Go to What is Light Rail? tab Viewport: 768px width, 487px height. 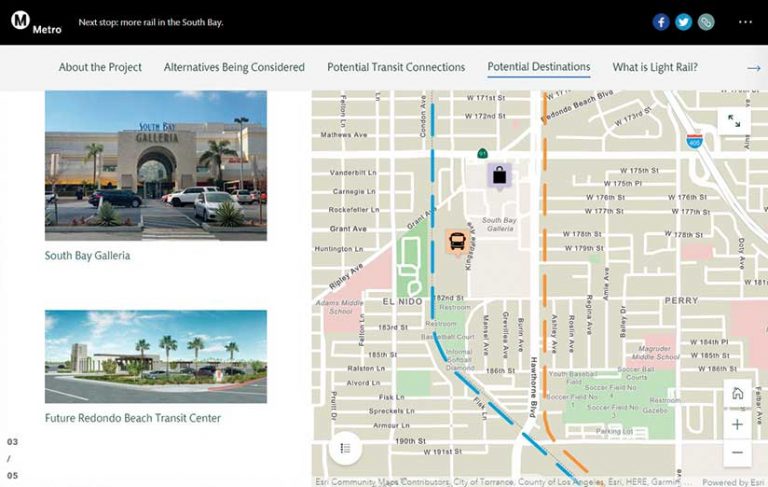[x=655, y=67]
